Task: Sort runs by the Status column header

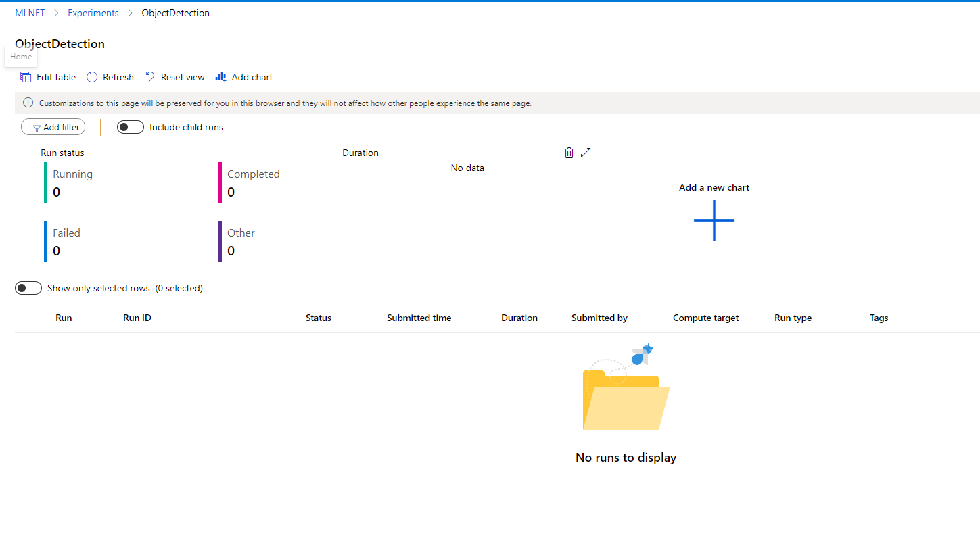Action: (x=318, y=318)
